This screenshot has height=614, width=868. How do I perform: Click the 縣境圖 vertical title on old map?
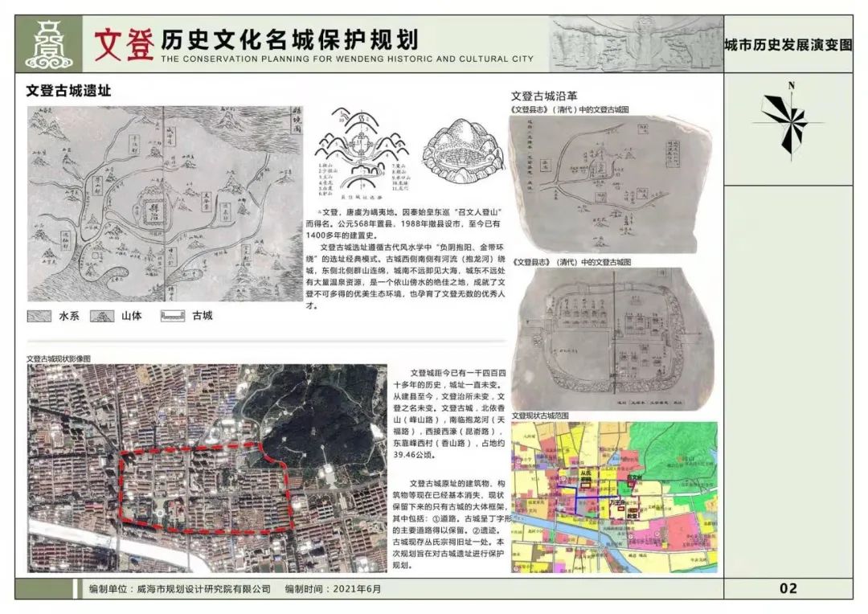click(297, 121)
